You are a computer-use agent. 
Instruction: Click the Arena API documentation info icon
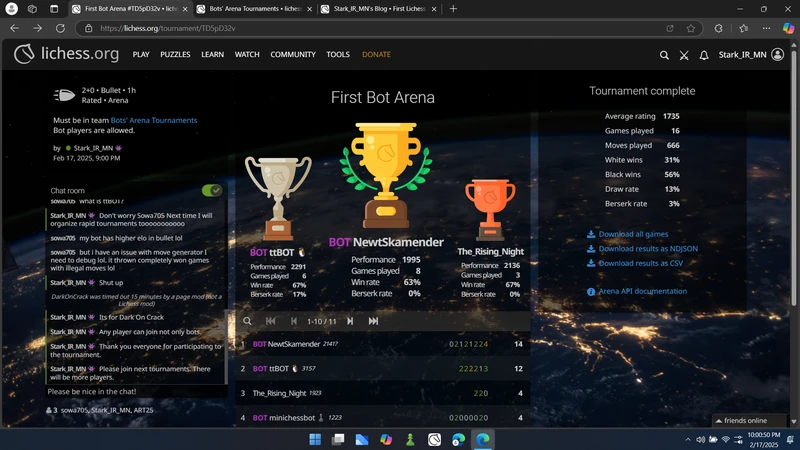click(591, 291)
